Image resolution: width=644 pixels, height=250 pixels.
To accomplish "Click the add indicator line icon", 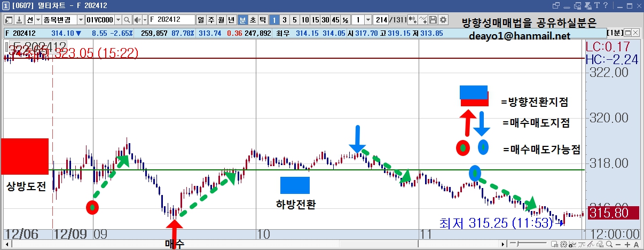I will (423, 20).
